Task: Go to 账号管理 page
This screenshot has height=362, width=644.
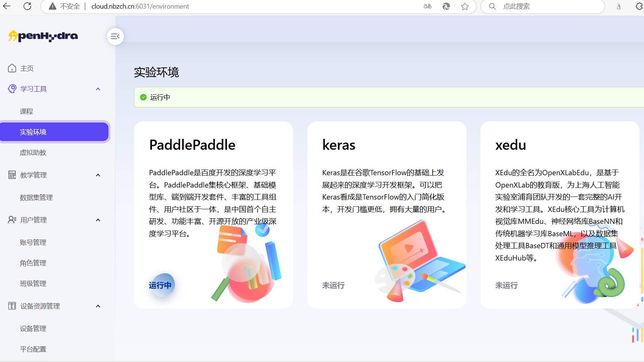Action: 33,243
